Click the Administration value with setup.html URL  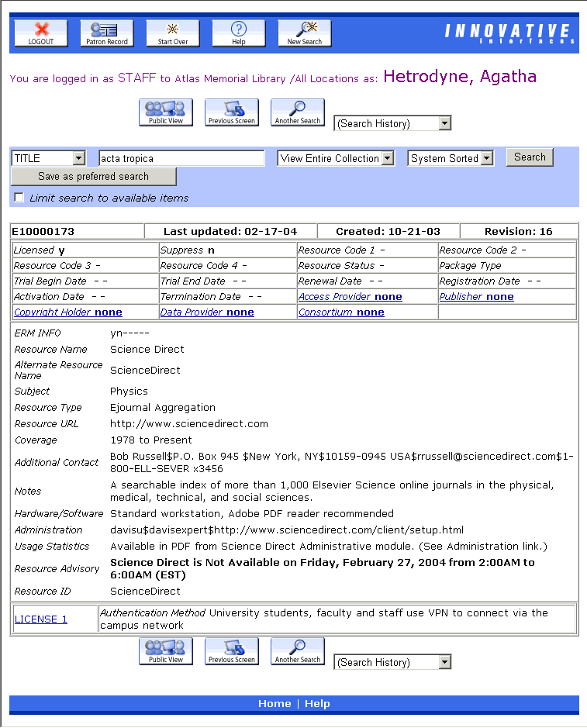coord(287,530)
